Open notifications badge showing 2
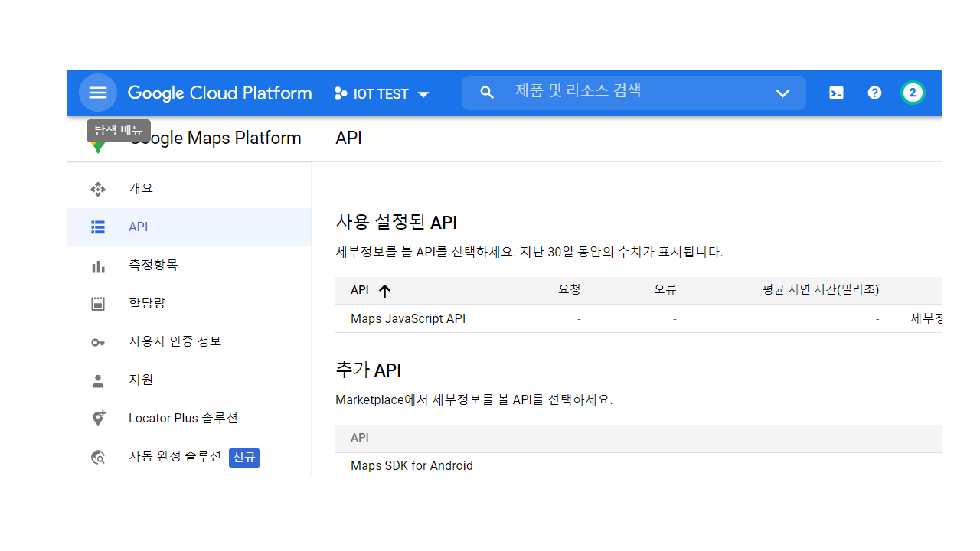980x551 pixels. pos(912,93)
